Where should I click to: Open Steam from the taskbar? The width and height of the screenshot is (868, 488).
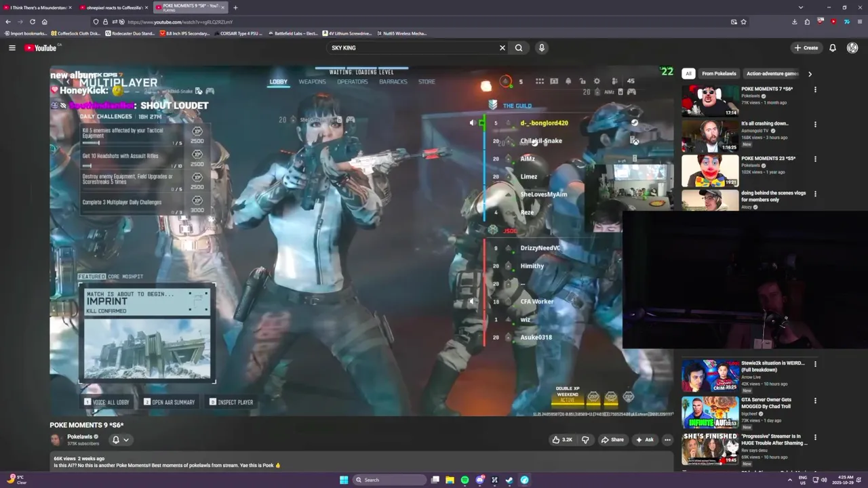tap(509, 480)
